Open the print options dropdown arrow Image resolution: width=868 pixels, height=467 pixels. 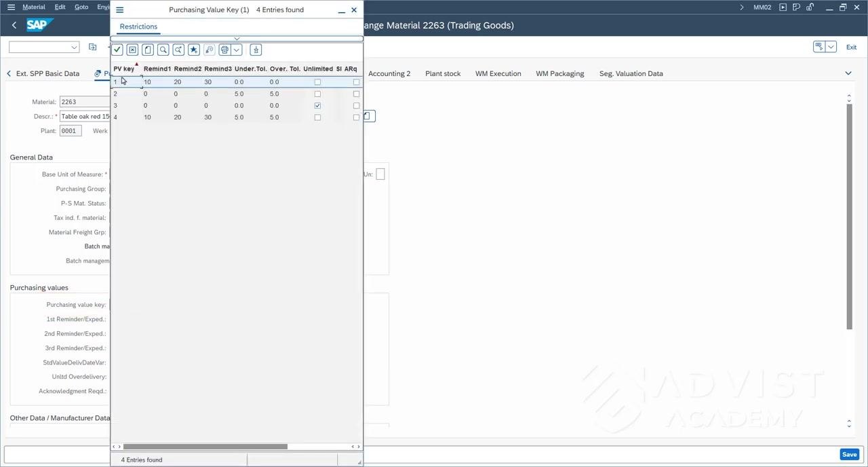click(x=236, y=50)
